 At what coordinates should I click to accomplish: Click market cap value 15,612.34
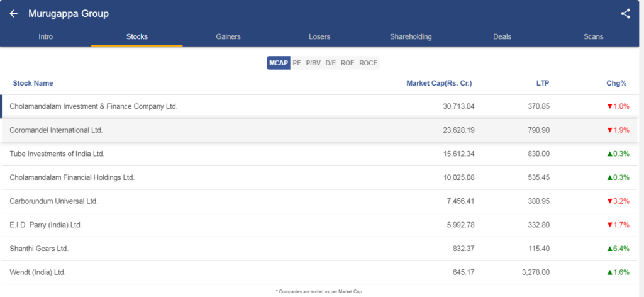458,154
